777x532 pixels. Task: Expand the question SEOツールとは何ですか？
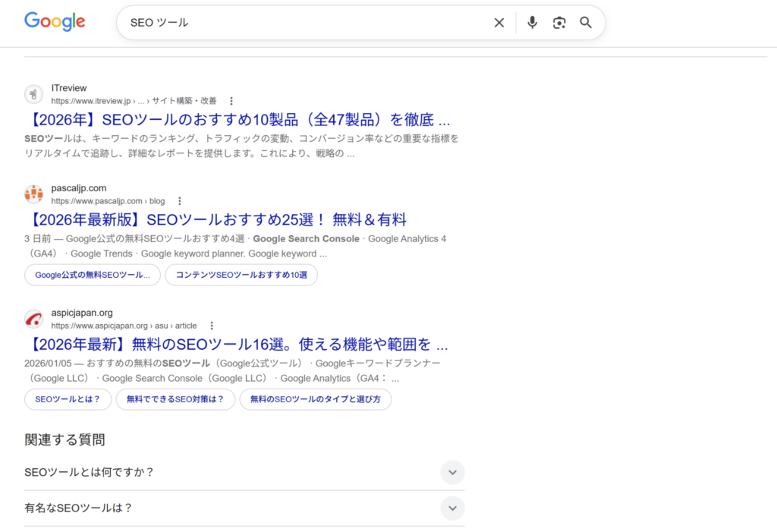pyautogui.click(x=244, y=473)
